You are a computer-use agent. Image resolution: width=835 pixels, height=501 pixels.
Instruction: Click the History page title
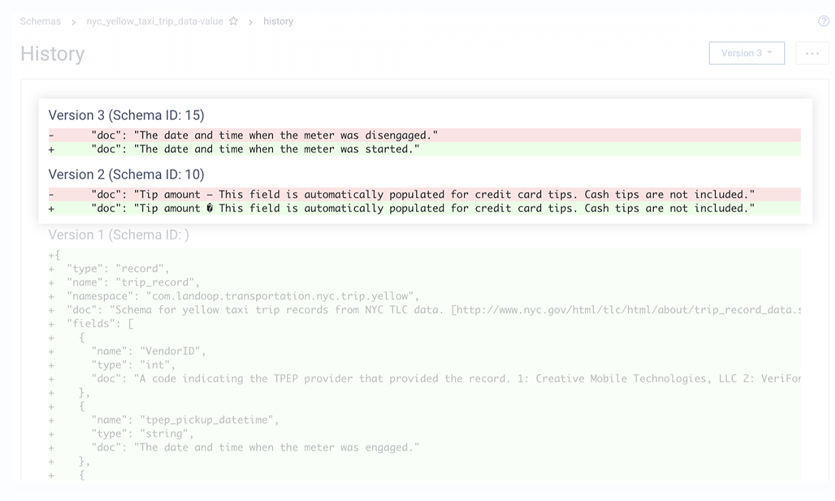pyautogui.click(x=52, y=54)
